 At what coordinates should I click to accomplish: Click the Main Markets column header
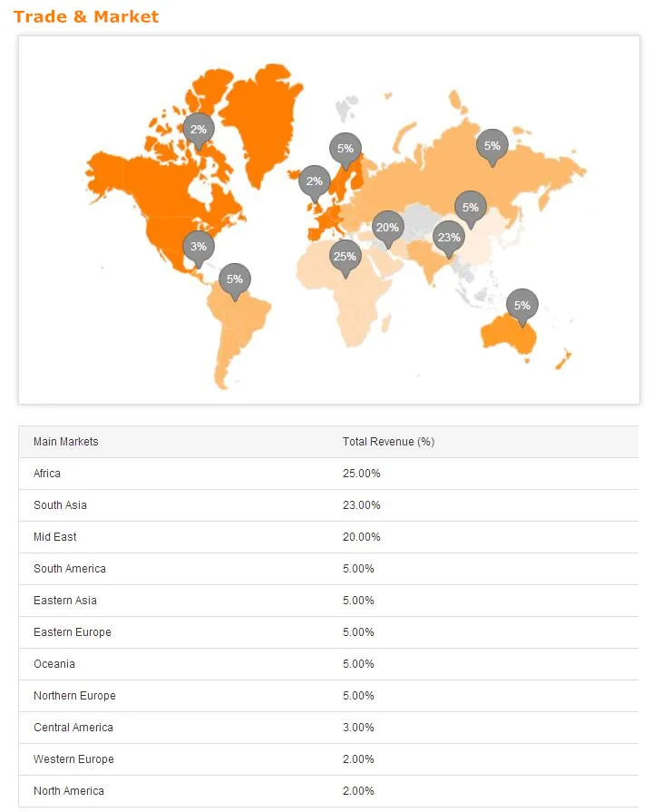coord(66,442)
